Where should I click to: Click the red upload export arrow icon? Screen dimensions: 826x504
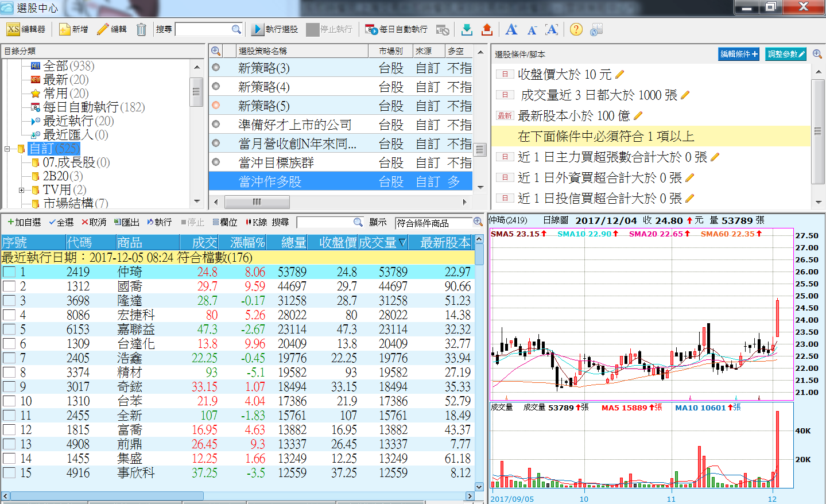pyautogui.click(x=487, y=29)
